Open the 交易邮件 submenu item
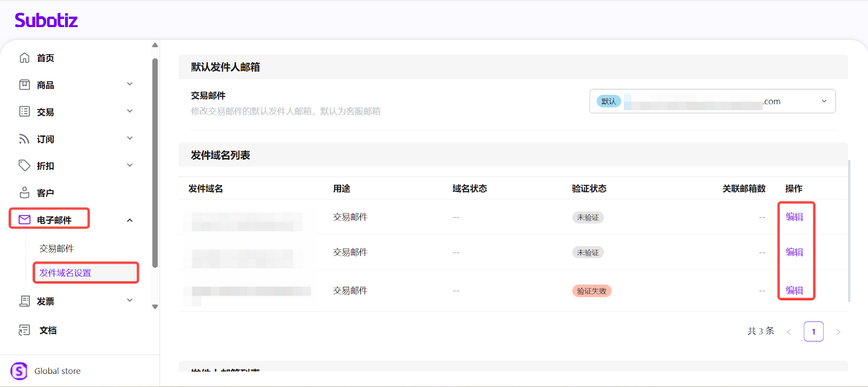 coord(56,248)
